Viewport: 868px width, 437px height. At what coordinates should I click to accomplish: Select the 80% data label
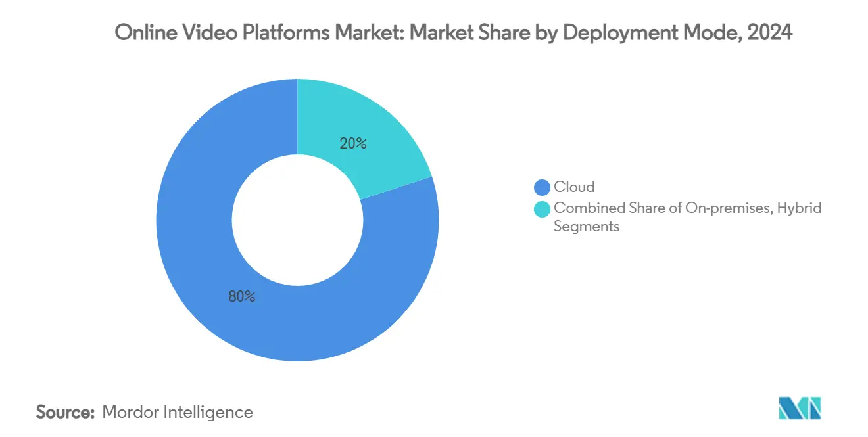242,297
